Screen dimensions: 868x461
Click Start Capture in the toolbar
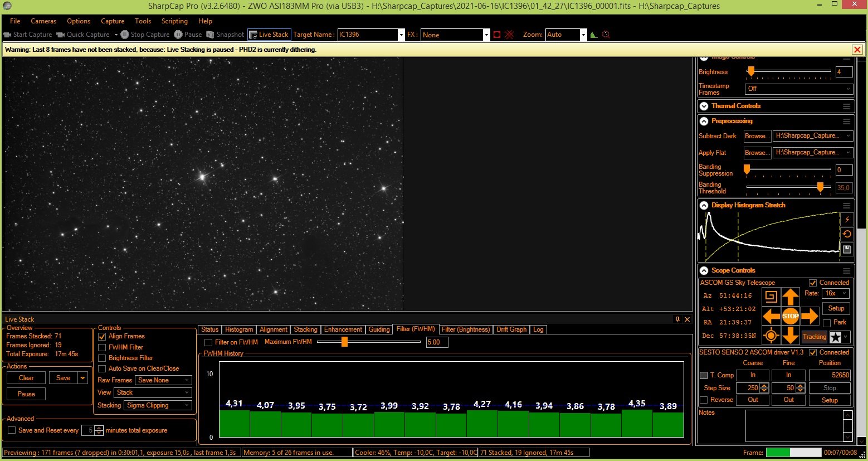pyautogui.click(x=27, y=35)
